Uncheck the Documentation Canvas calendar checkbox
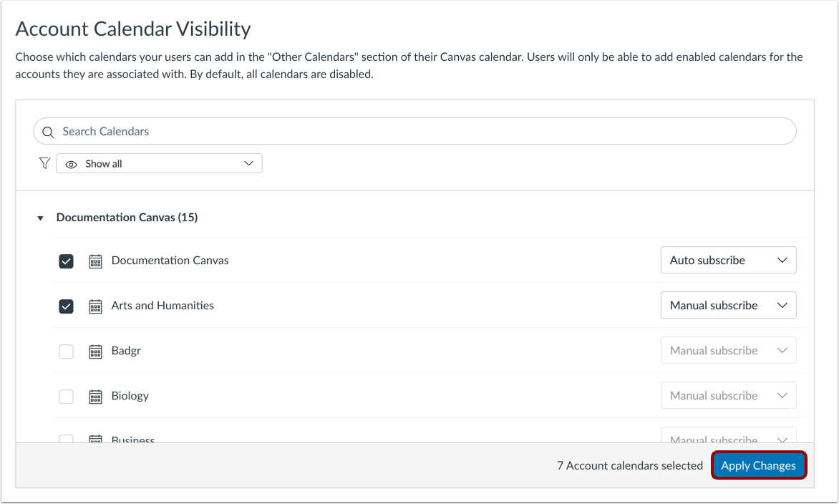 (66, 261)
